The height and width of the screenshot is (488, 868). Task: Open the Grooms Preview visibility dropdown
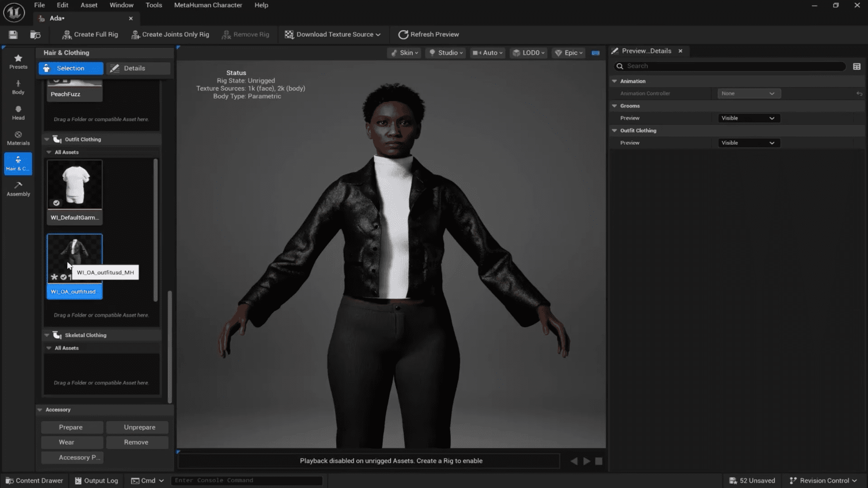[748, 118]
